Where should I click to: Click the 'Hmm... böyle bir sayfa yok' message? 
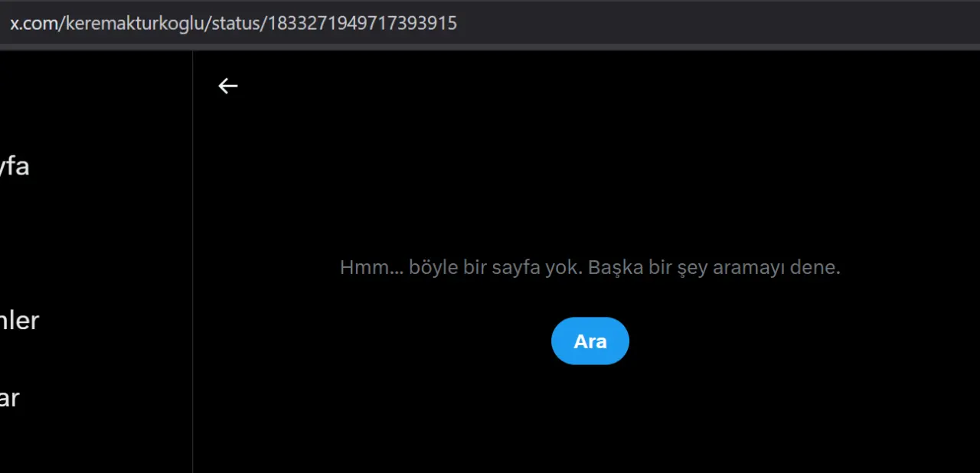tap(590, 268)
